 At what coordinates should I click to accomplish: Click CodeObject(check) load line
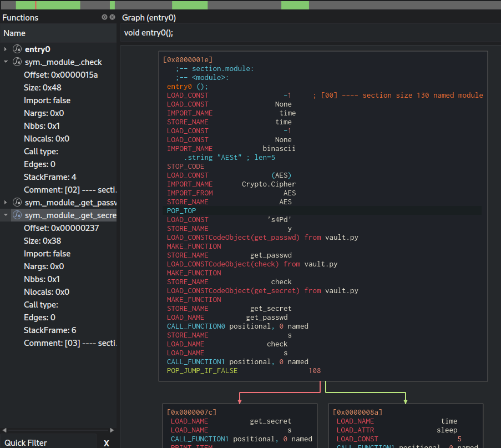(x=252, y=264)
